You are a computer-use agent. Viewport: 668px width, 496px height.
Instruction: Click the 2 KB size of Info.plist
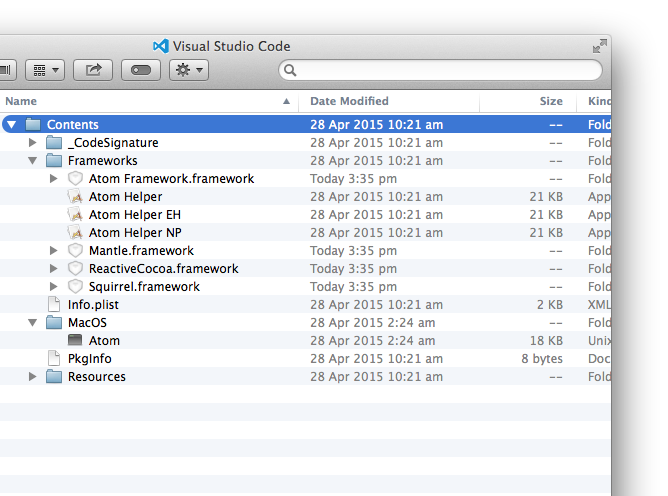[550, 305]
